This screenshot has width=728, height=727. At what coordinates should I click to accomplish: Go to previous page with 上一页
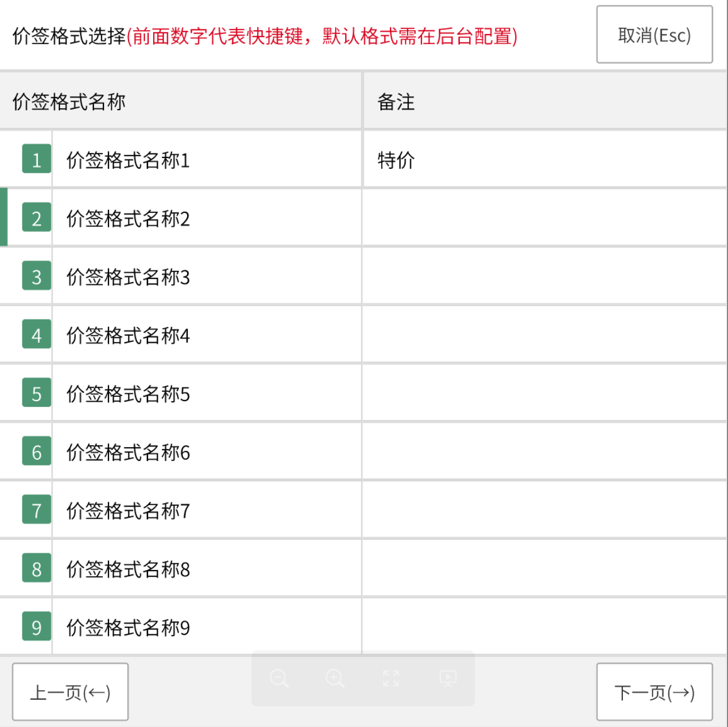pos(70,692)
